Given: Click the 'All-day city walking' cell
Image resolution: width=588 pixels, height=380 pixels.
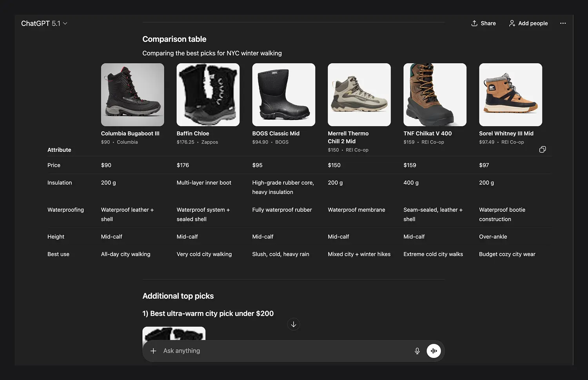Looking at the screenshot, I should point(125,254).
